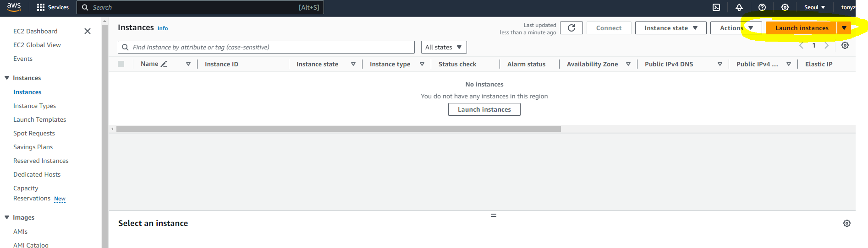Click the search magnifier in instance filter
Viewport: 868px width, 248px height.
pos(125,47)
